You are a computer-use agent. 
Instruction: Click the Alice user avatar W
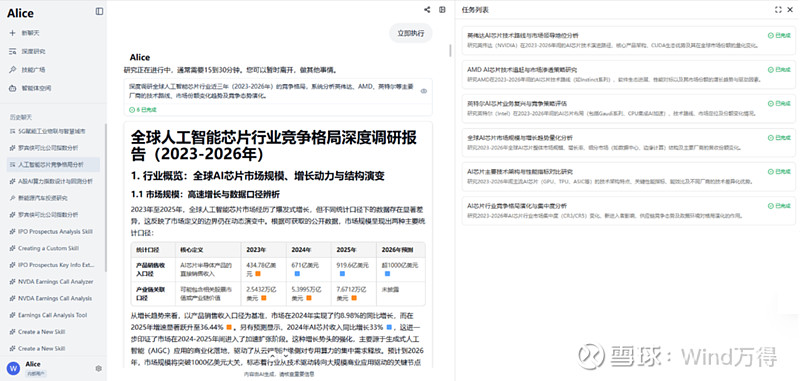pos(13,368)
